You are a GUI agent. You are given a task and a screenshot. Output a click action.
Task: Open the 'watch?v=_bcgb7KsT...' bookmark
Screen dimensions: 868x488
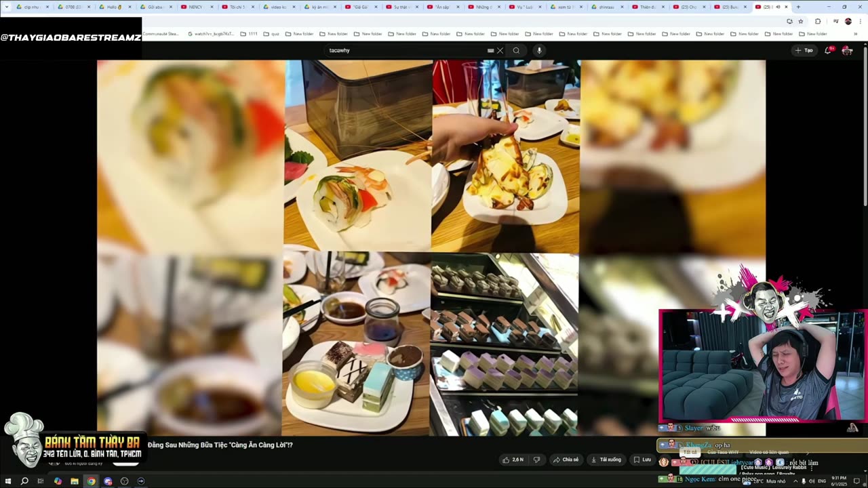(x=211, y=33)
